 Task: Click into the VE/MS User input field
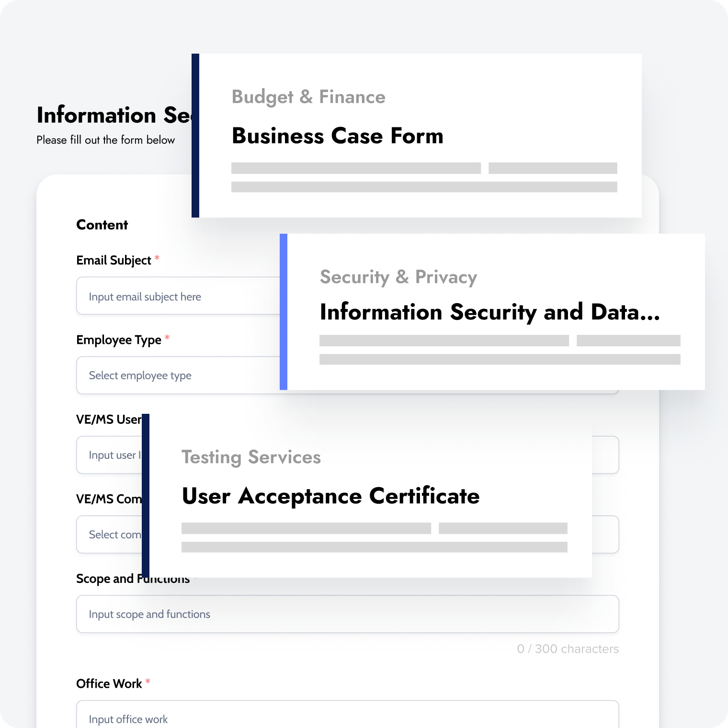click(110, 455)
